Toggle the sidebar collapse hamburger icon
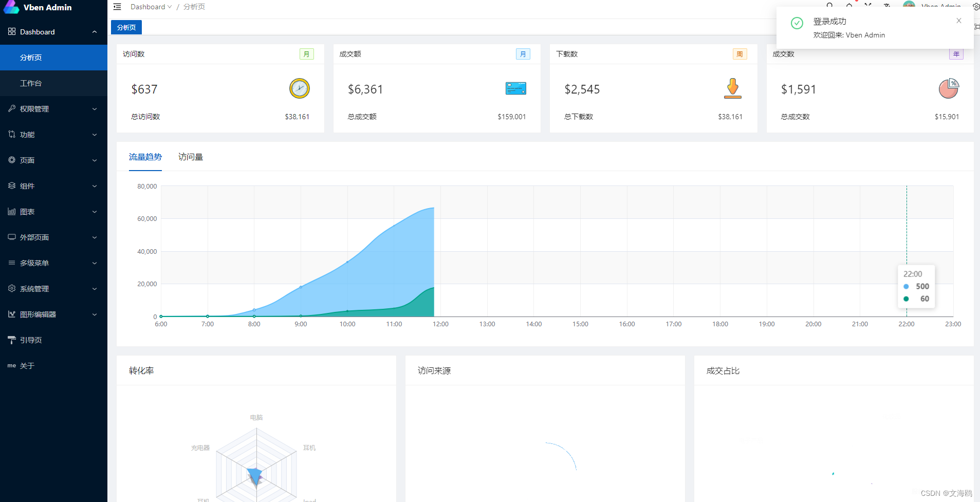980x502 pixels. (x=117, y=7)
